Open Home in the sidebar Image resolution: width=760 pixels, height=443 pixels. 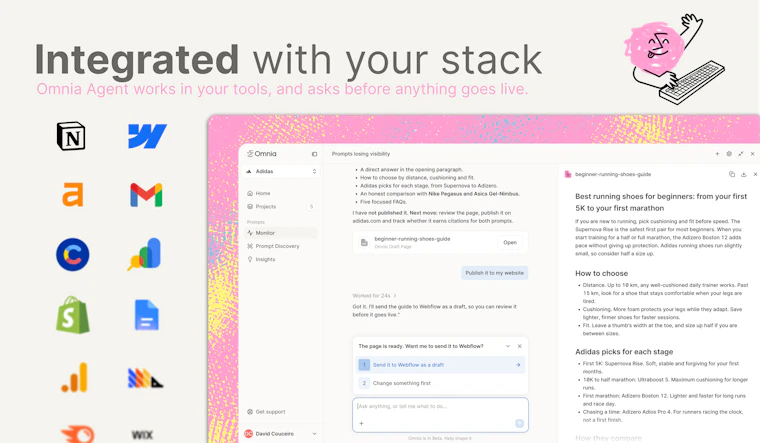[x=281, y=193]
